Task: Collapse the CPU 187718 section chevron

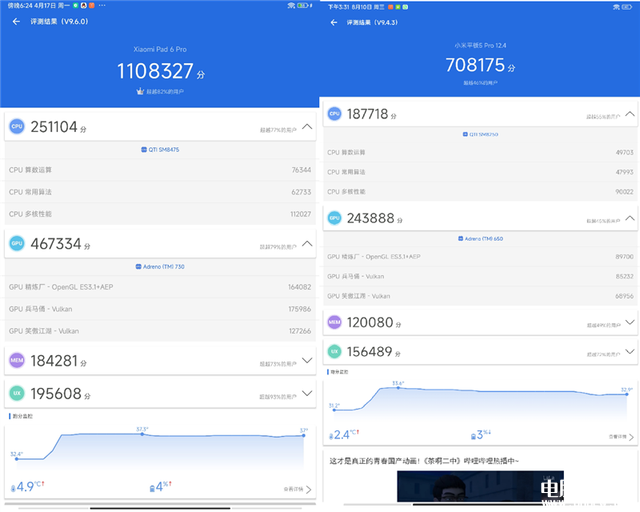Action: (630, 114)
